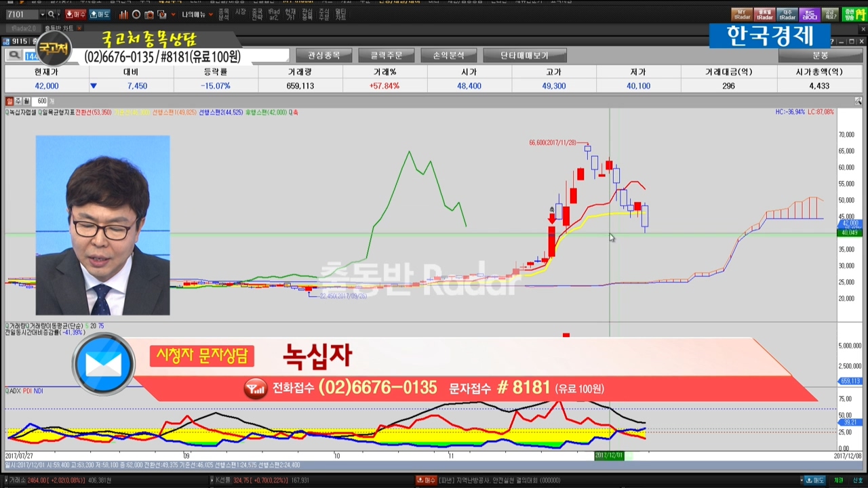Screen dimensions: 868x488
Task: Expand the 7101 screen number dropdown
Action: [x=42, y=14]
